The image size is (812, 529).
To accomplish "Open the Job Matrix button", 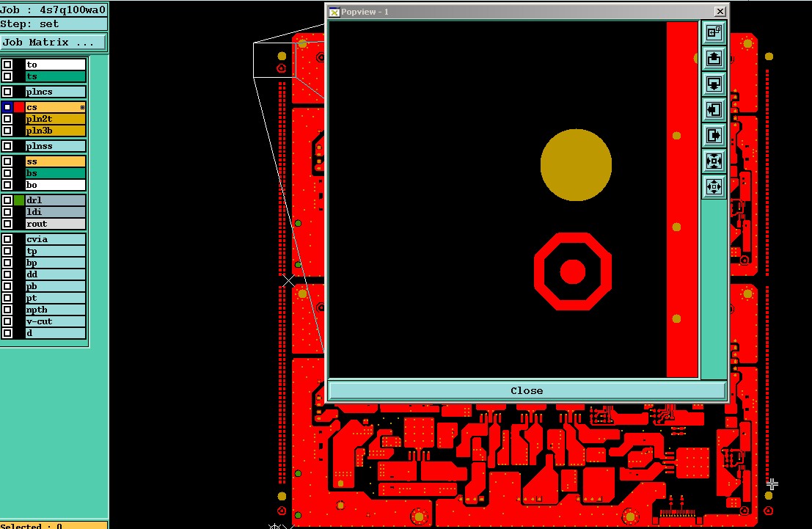I will tap(54, 42).
